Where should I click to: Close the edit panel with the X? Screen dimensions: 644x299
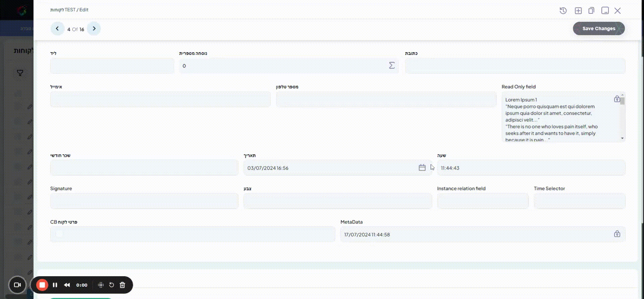618,11
